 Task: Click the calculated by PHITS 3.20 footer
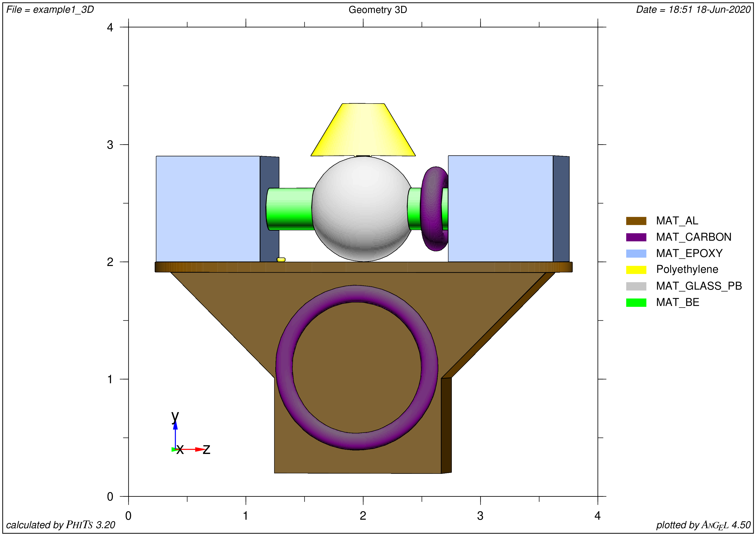click(61, 525)
